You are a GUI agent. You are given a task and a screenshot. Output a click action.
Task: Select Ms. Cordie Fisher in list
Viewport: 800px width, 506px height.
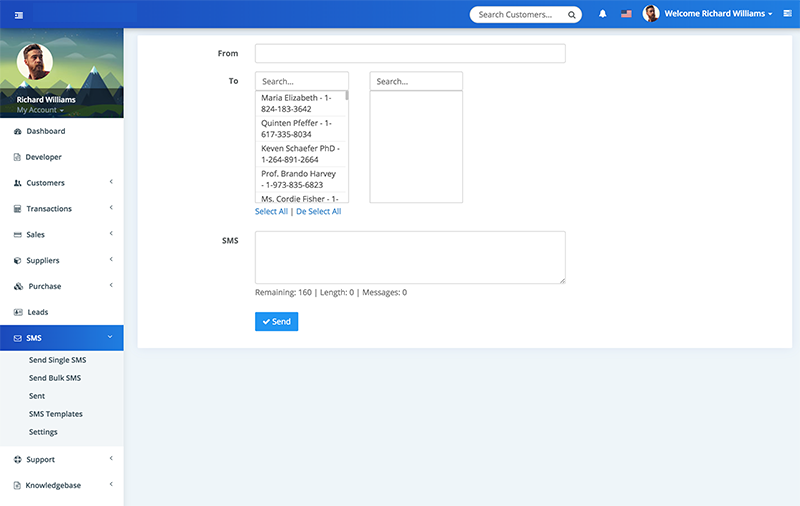301,198
